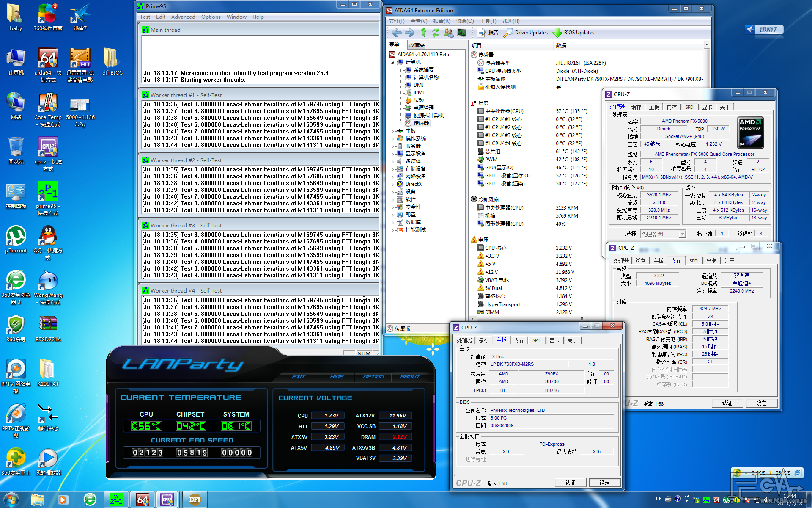
Task: Click AIDA64 users icon in toolbar
Action: click(449, 33)
